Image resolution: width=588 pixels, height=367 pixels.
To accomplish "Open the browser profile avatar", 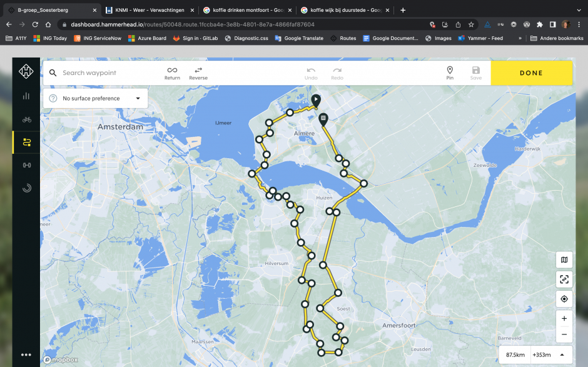I will 565,24.
